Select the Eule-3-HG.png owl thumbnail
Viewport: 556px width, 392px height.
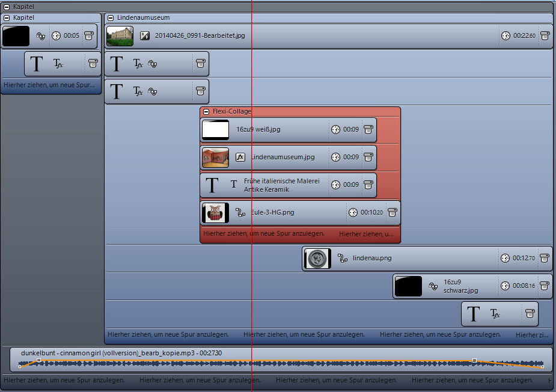(215, 213)
